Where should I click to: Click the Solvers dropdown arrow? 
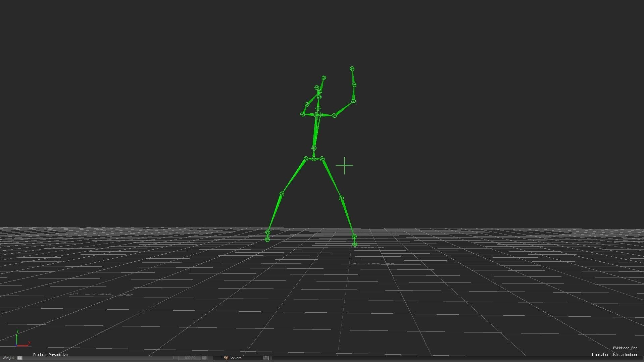(266, 358)
